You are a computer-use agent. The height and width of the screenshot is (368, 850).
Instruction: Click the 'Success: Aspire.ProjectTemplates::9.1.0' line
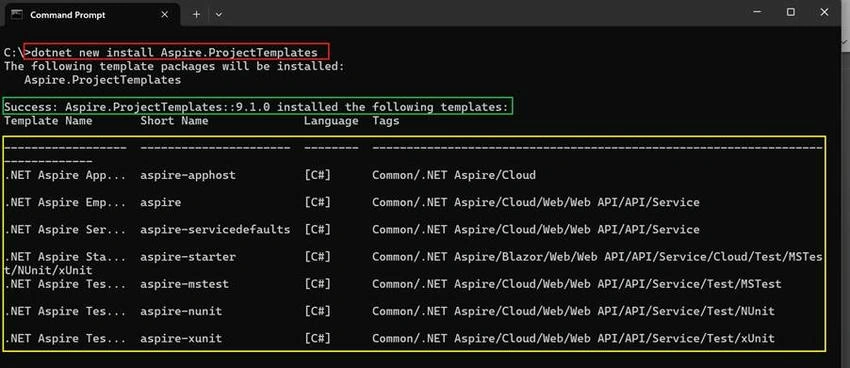coord(256,107)
